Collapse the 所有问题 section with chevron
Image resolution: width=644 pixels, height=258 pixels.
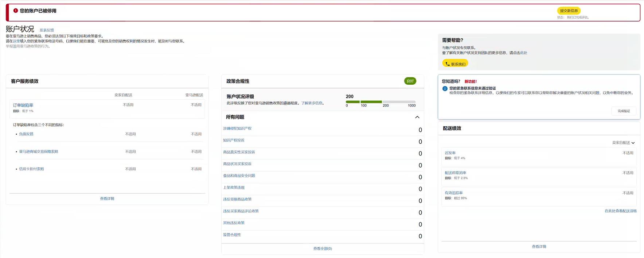pos(417,117)
